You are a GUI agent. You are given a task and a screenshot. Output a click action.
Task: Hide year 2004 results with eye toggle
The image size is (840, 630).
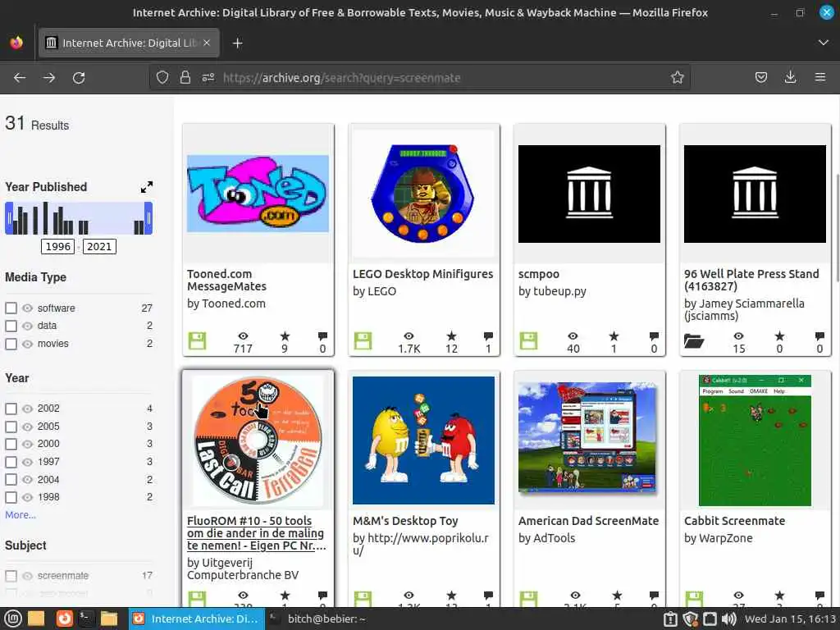[x=27, y=479]
